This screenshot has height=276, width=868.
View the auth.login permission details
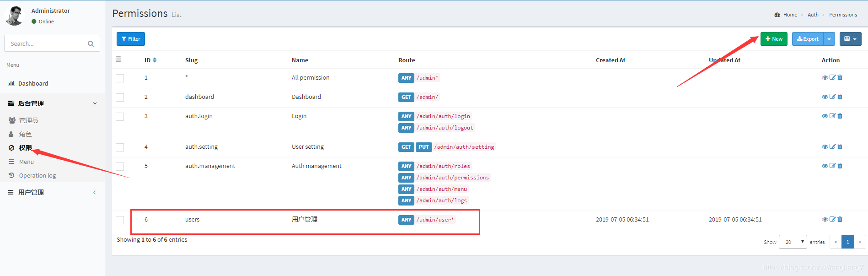(825, 116)
